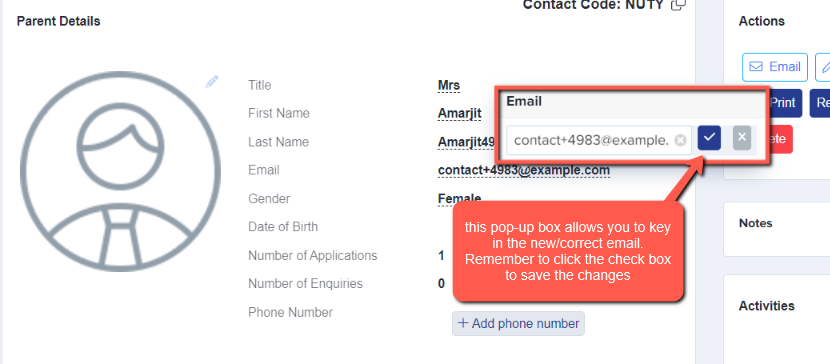Click the partial pencil button next to Email
Screen dimensions: 830x364
coord(823,67)
